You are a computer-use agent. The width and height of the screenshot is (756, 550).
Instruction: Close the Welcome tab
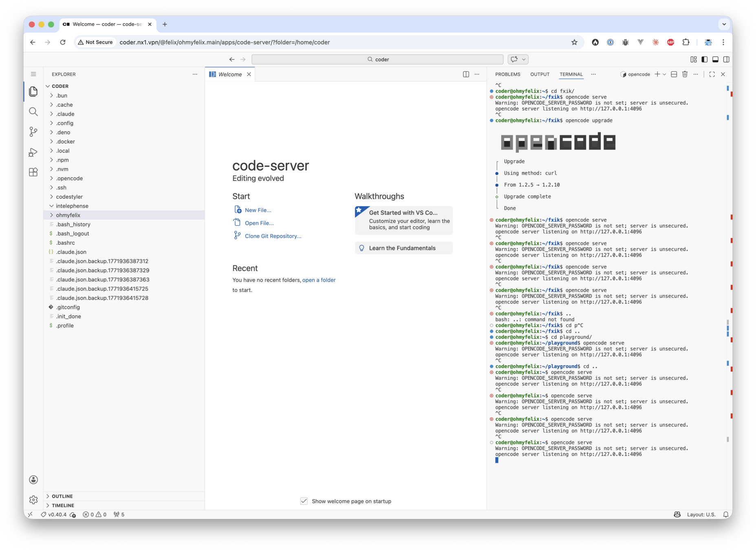pyautogui.click(x=249, y=74)
